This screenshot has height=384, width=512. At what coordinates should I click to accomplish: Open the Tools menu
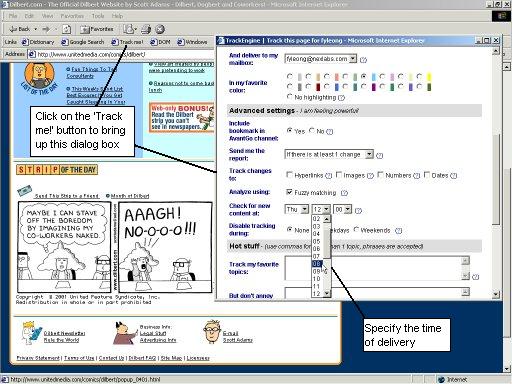pyautogui.click(x=98, y=16)
